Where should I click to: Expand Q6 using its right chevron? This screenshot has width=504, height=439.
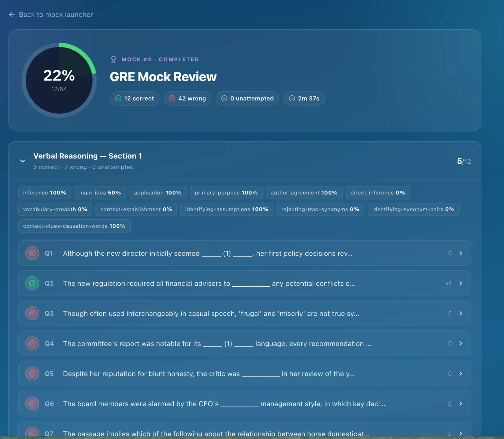pos(461,403)
